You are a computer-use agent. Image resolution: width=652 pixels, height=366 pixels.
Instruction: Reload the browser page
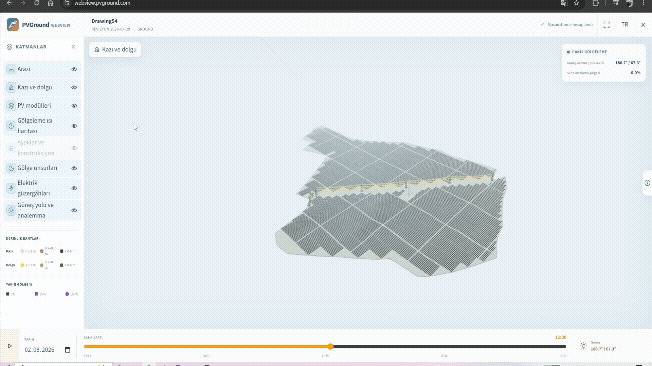click(37, 3)
